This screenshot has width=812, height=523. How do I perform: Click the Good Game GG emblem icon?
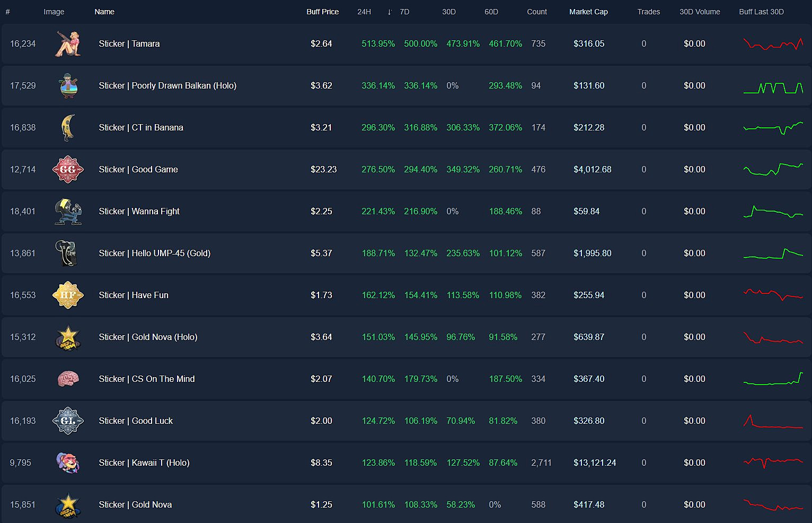(68, 169)
